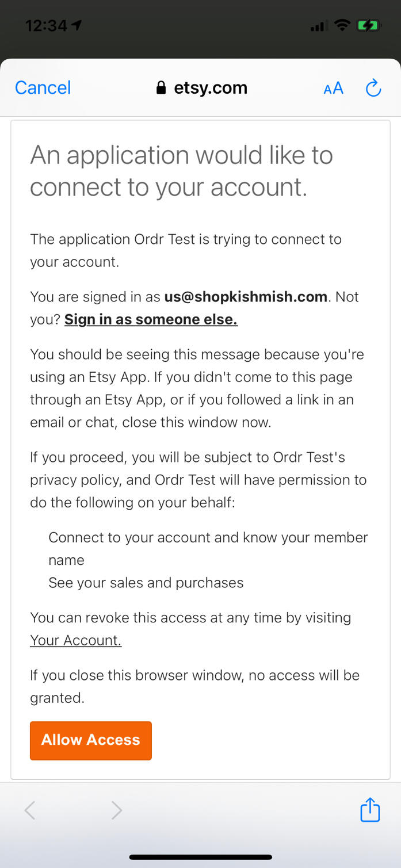Tap the padlock icon beside etsy.com
401x868 pixels.
coord(161,87)
